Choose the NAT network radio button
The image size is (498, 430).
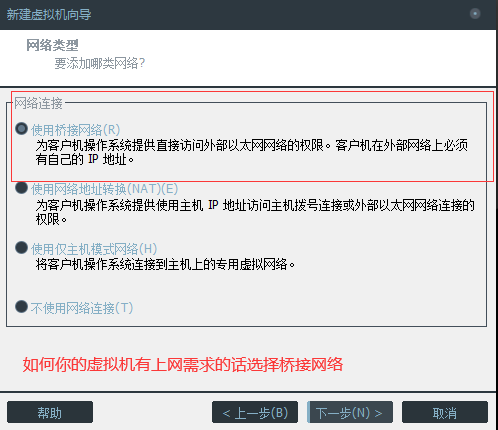[x=21, y=188]
